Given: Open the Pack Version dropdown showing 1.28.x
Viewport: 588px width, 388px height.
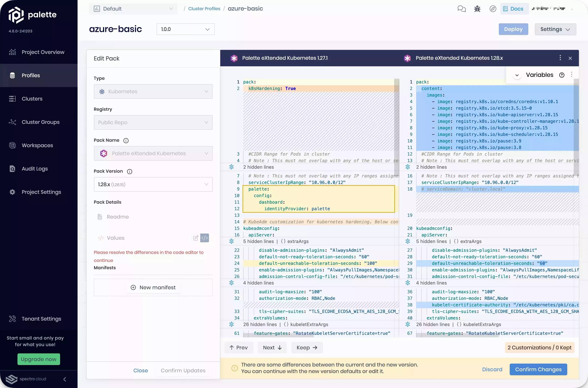Looking at the screenshot, I should click(x=153, y=184).
